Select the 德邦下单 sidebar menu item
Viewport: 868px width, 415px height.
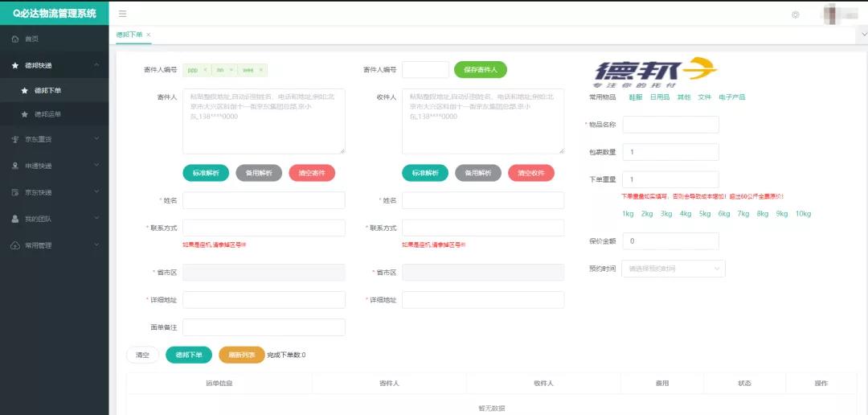click(47, 90)
